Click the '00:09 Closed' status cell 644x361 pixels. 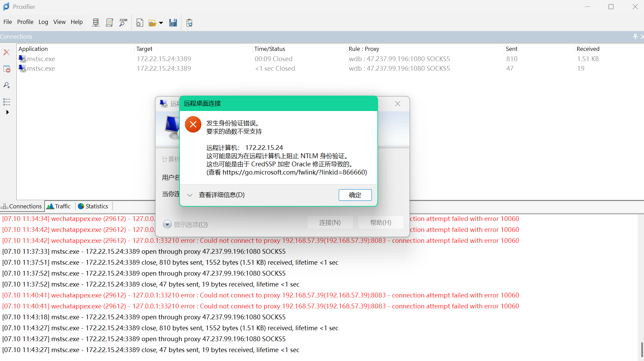click(273, 59)
